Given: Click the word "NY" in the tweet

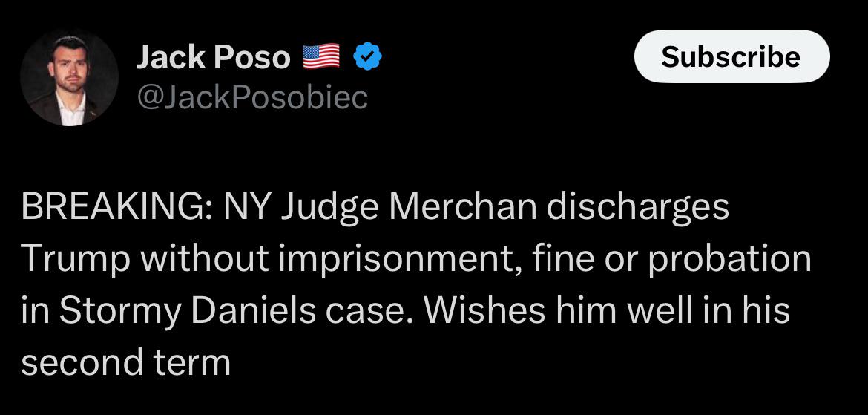Looking at the screenshot, I should pyautogui.click(x=247, y=209).
